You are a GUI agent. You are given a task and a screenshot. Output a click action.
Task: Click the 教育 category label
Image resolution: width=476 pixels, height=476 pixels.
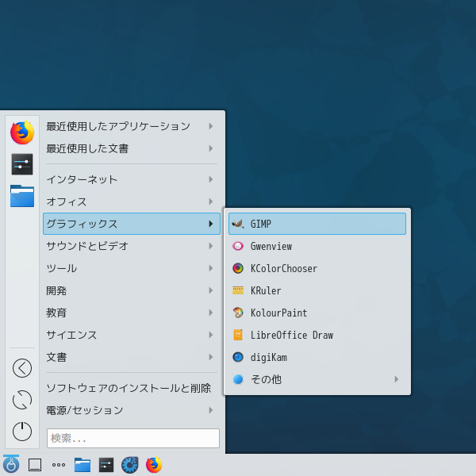coord(56,313)
